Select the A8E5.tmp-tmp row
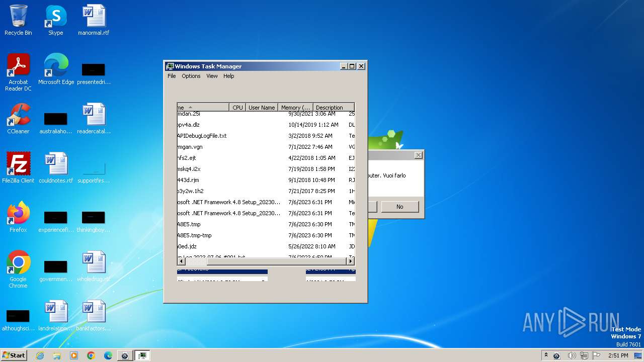 coord(266,235)
